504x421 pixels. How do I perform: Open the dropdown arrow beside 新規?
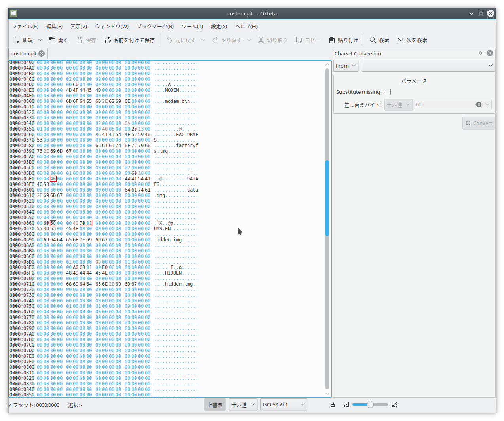pos(40,40)
